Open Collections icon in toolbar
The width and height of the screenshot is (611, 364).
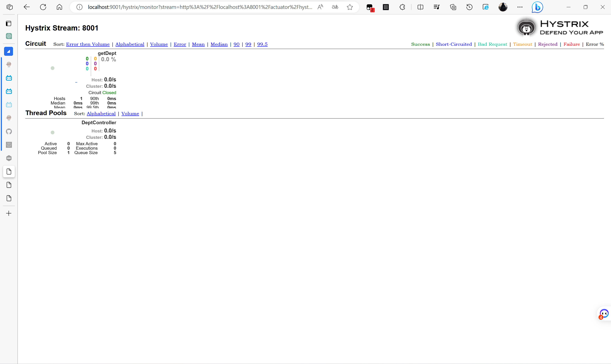point(453,7)
